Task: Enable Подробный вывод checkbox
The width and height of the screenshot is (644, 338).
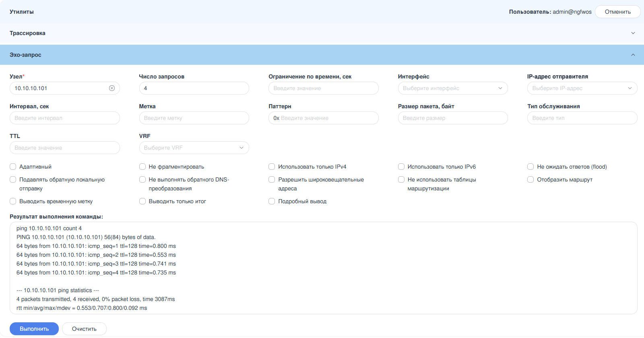Action: point(272,201)
